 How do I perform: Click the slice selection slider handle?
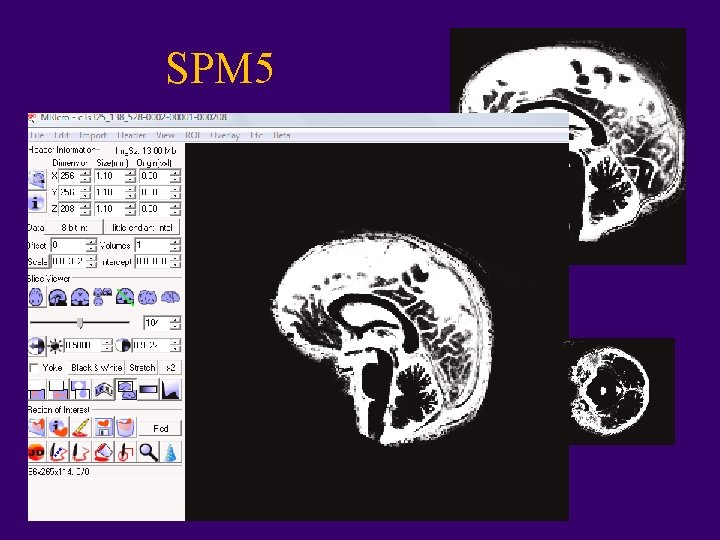click(x=80, y=323)
